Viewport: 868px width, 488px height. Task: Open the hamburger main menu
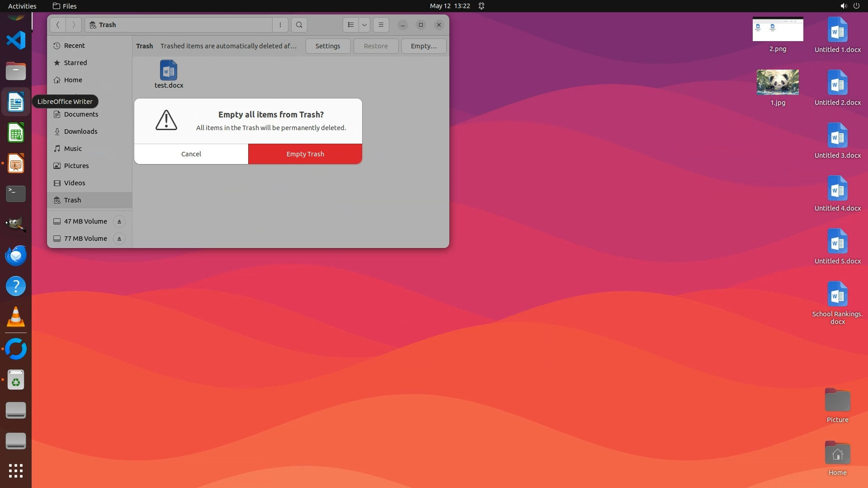[x=381, y=25]
